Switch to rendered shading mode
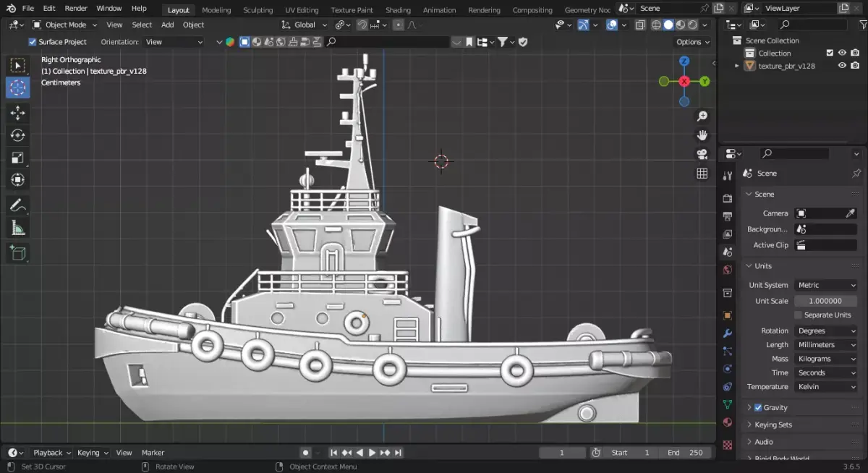 tap(693, 25)
